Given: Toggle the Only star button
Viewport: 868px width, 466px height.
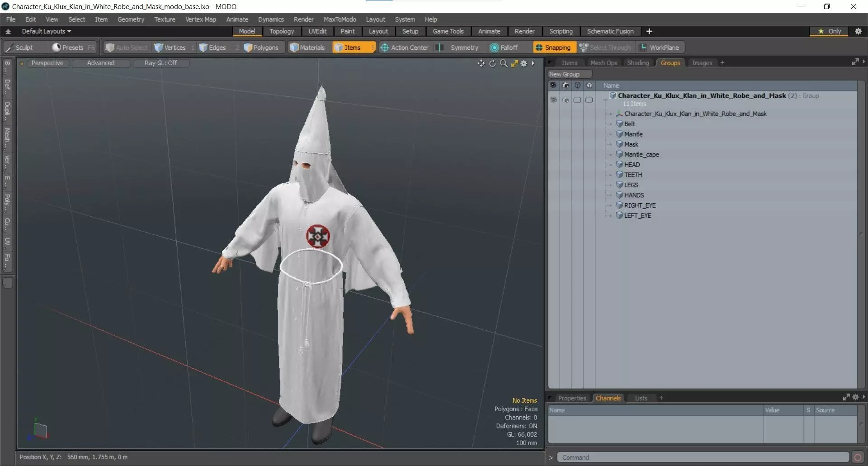Looking at the screenshot, I should (830, 31).
